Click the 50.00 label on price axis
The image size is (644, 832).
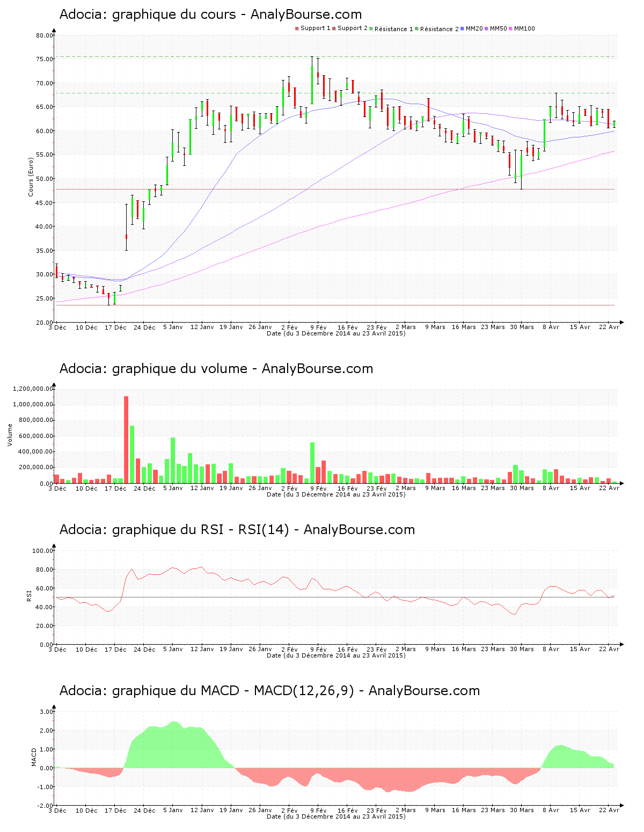(44, 179)
